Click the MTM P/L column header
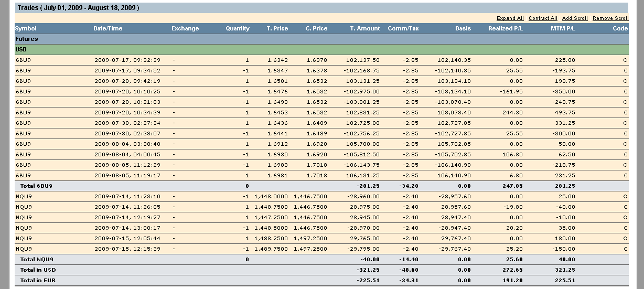 click(563, 28)
